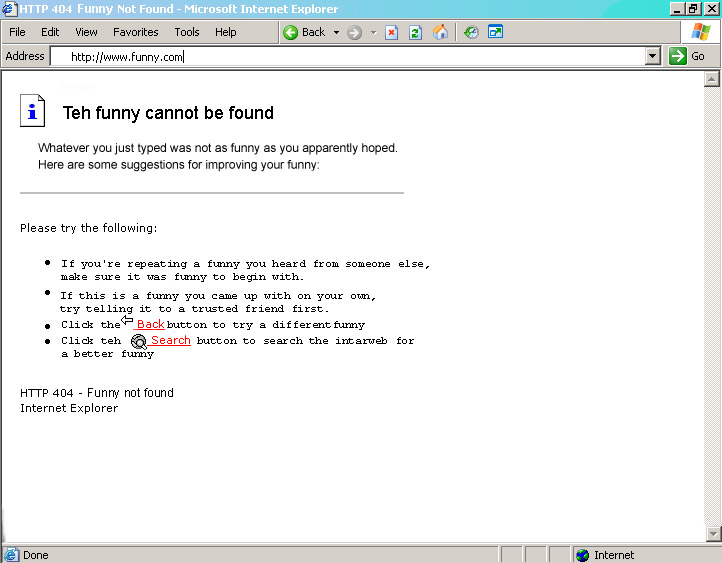Click the Forward arrow toolbar button
The width and height of the screenshot is (722, 563).
(355, 32)
